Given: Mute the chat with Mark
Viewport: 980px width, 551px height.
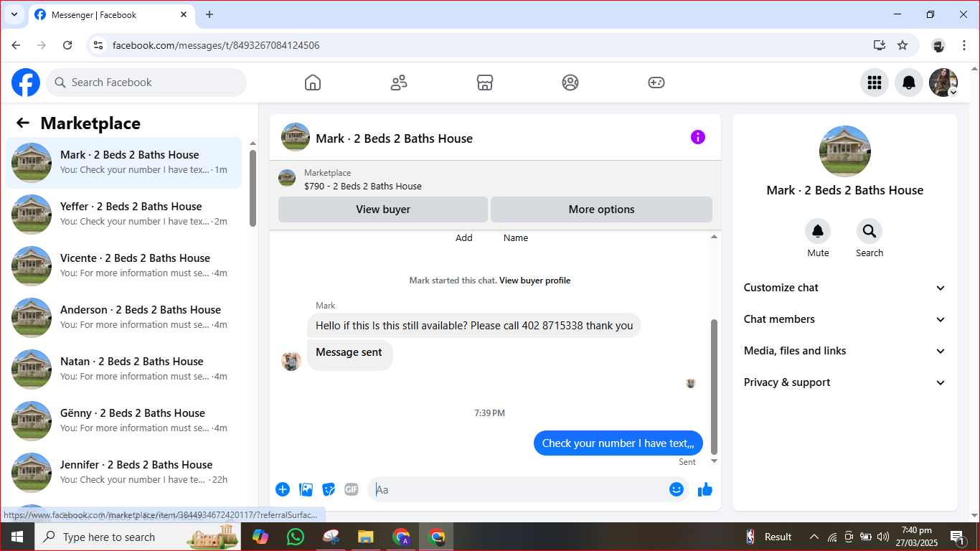Looking at the screenshot, I should (818, 231).
